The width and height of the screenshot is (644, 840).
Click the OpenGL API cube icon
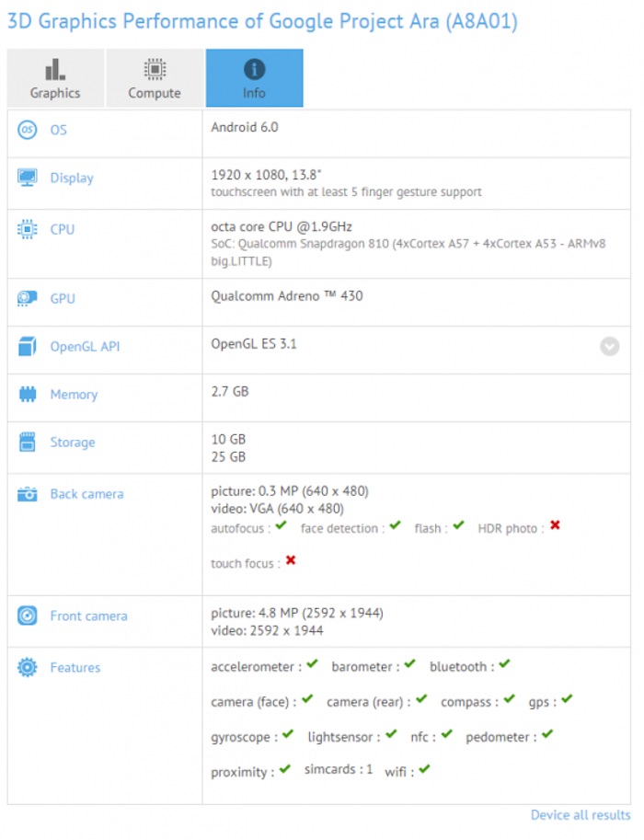point(28,346)
